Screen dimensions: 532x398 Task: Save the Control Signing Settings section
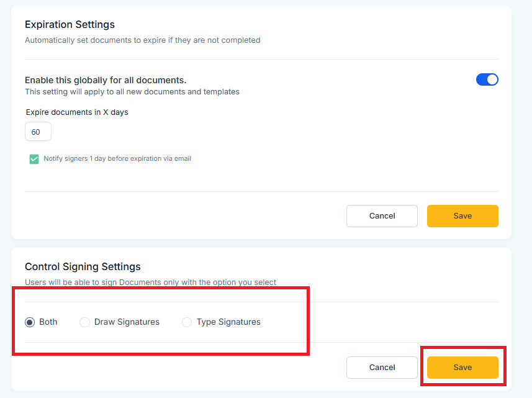pos(462,367)
